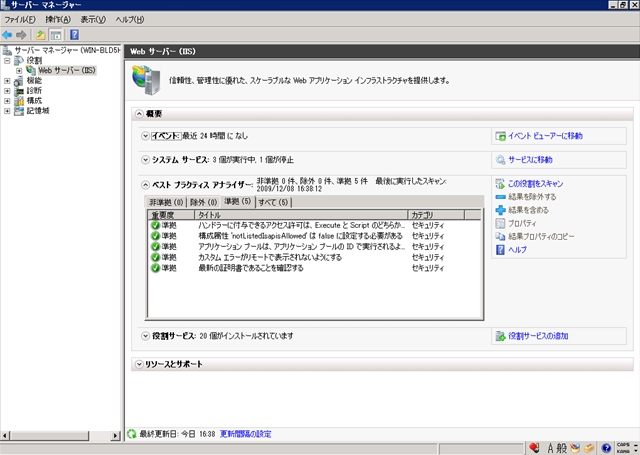Click the ヘルプ icon in actions pane
This screenshot has height=455, width=640.
(x=500, y=250)
